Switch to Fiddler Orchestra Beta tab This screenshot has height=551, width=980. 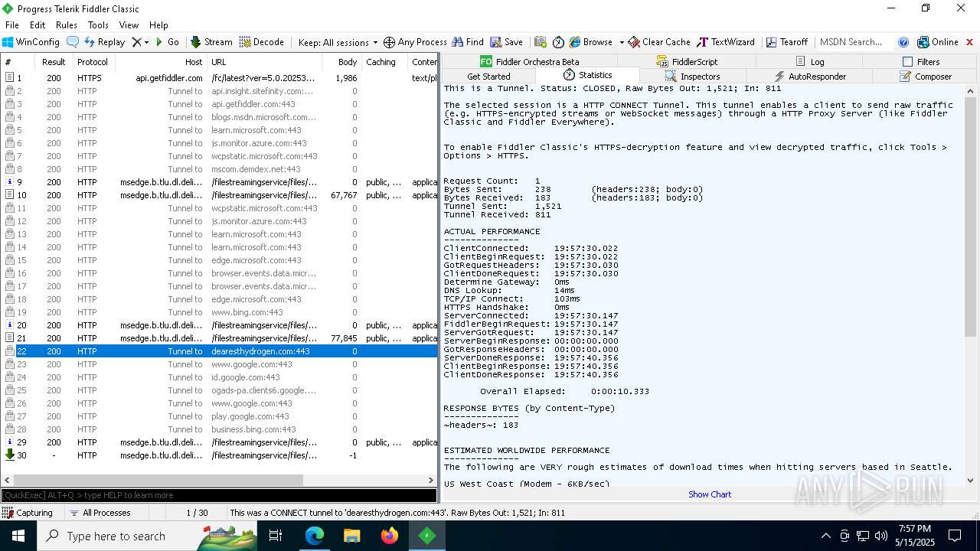[x=529, y=61]
